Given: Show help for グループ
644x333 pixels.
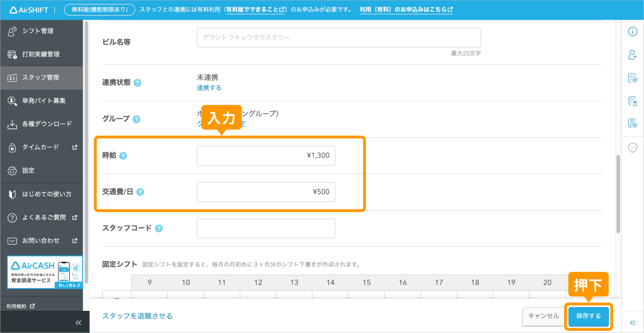Looking at the screenshot, I should click(136, 119).
